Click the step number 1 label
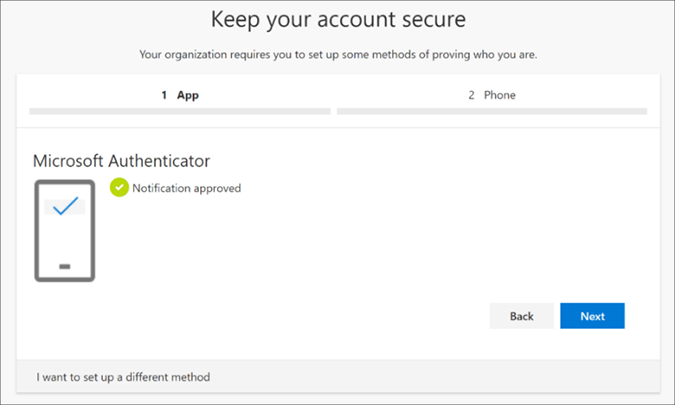Screen dimensions: 675x405 [x=164, y=95]
